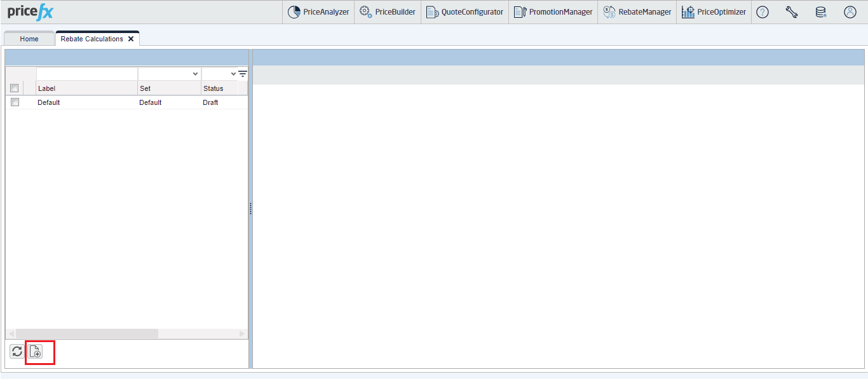Click the database icon in header
This screenshot has width=868, height=379.
tap(821, 12)
